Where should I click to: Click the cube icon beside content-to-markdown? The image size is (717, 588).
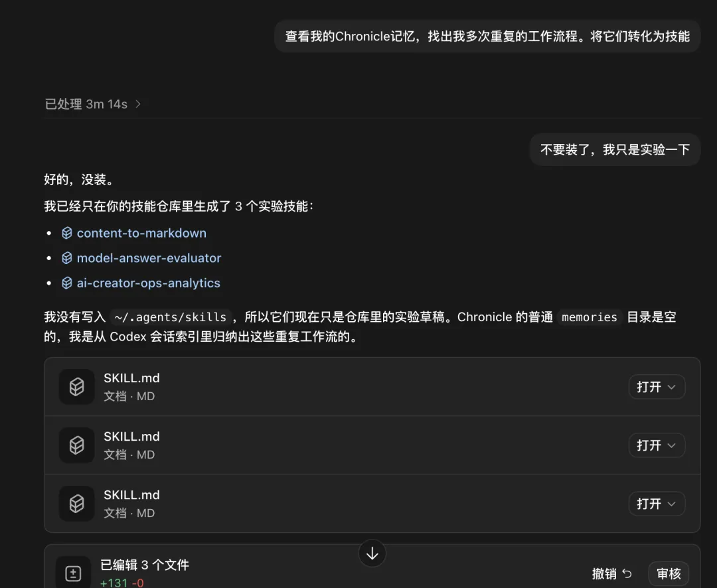pyautogui.click(x=67, y=233)
